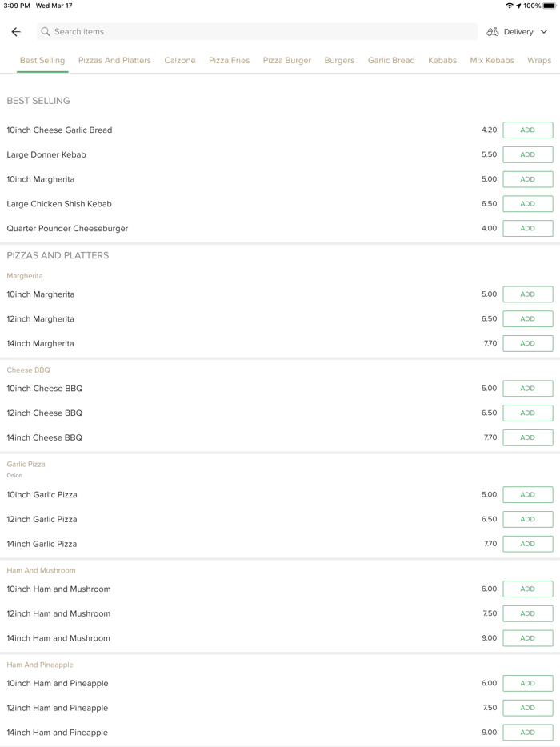Open the Calzone tab
The image size is (560, 747).
point(180,61)
